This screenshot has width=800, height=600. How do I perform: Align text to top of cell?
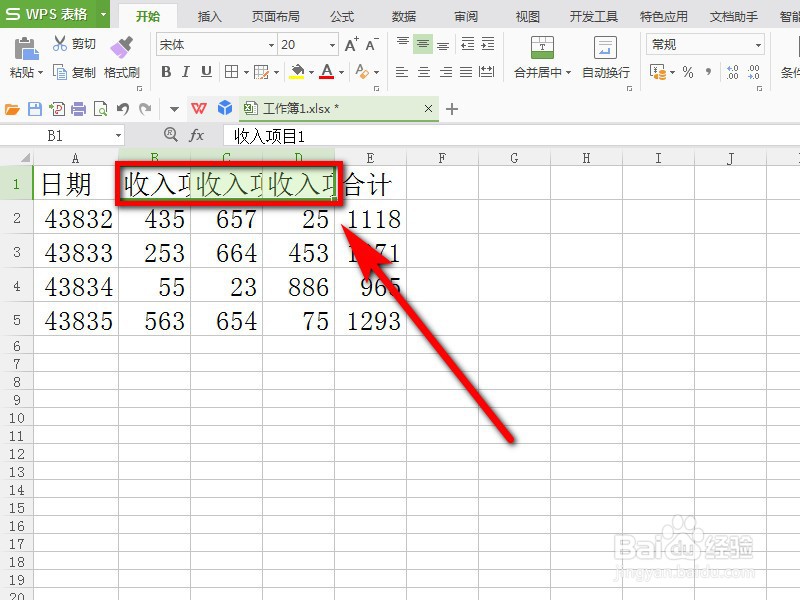(403, 44)
